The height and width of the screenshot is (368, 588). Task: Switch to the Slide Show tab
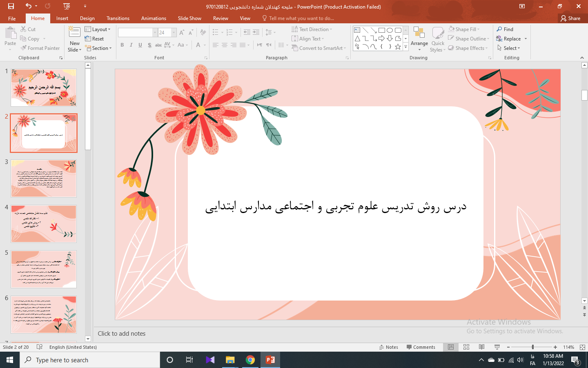(x=189, y=18)
